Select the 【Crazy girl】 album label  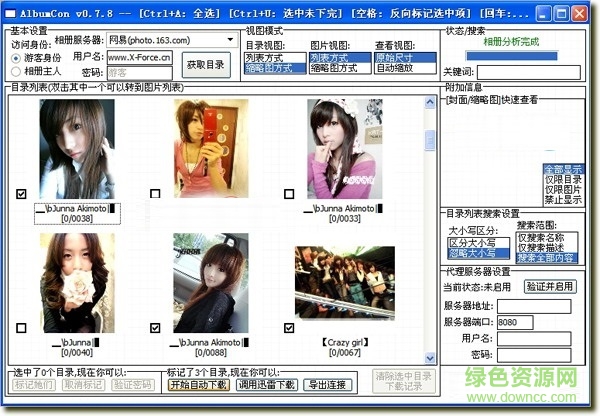pos(345,342)
